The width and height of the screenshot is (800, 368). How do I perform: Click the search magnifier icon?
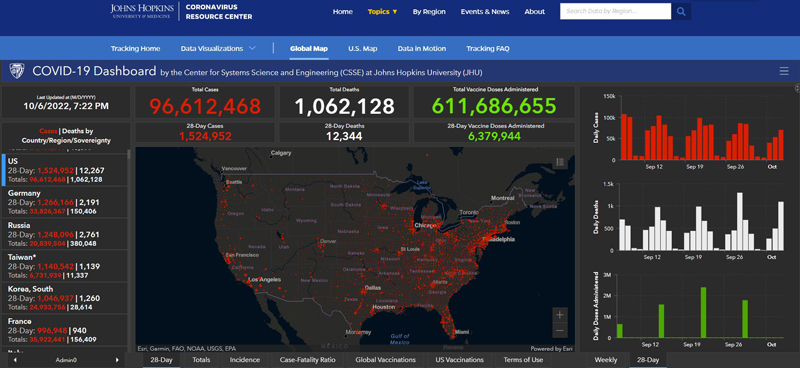click(x=681, y=11)
